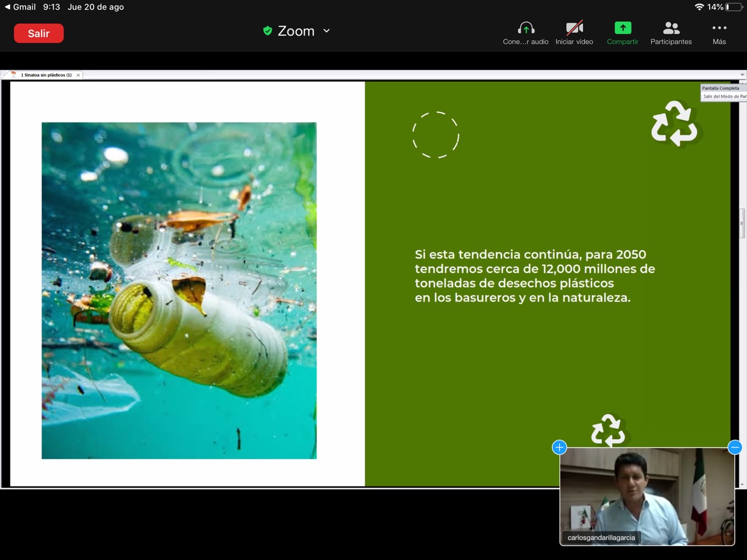This screenshot has width=747, height=560.
Task: Close the 'Sinaloa sin plásticos' tab
Action: pyautogui.click(x=78, y=75)
